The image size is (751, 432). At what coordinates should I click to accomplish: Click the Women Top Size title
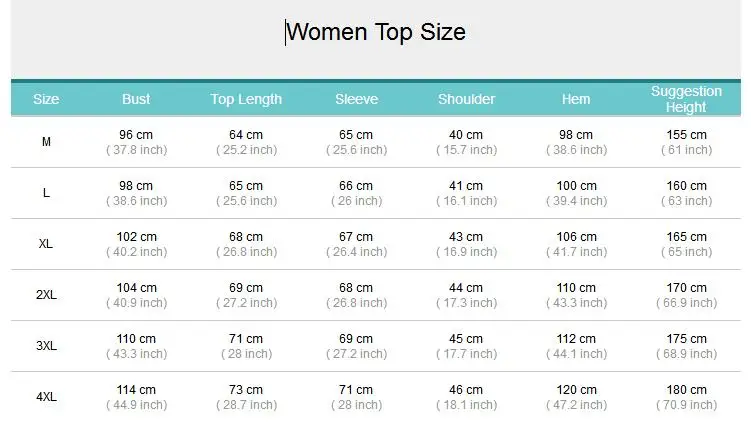tap(376, 33)
